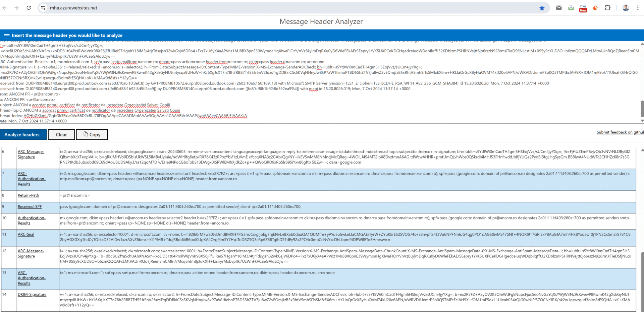Screen dimensions: 644x312
Task: Click Analyze headers button
Action: 22,135
